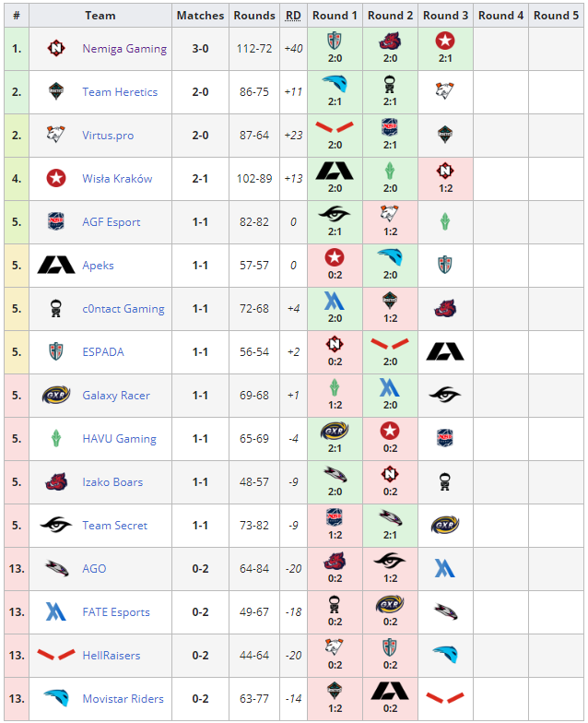Open the AGO team page
The height and width of the screenshot is (723, 588).
pos(94,569)
